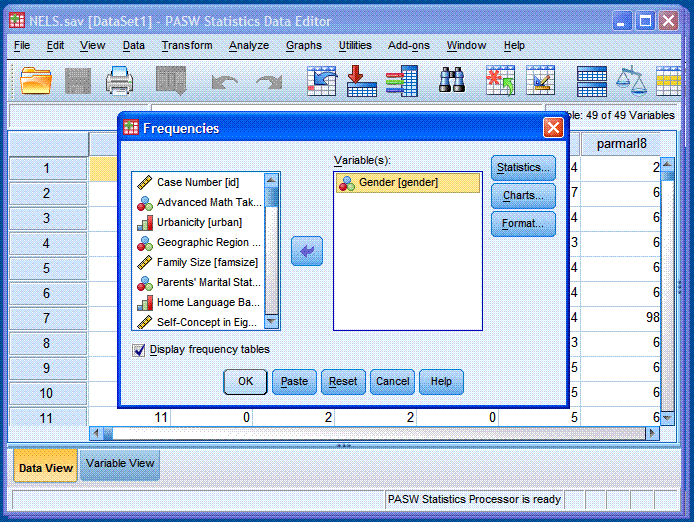Click variable list scroll up arrow
694x522 pixels.
click(271, 180)
